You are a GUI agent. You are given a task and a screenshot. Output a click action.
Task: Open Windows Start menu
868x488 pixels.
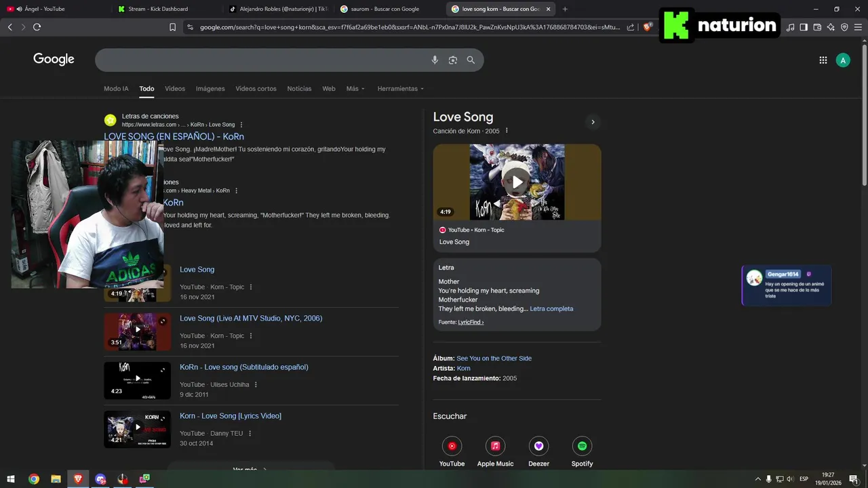[11, 479]
